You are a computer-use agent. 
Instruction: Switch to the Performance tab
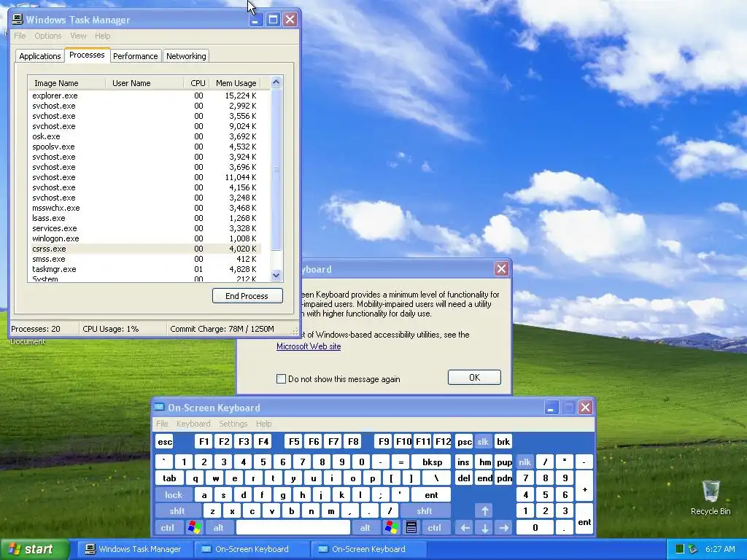[x=135, y=56]
